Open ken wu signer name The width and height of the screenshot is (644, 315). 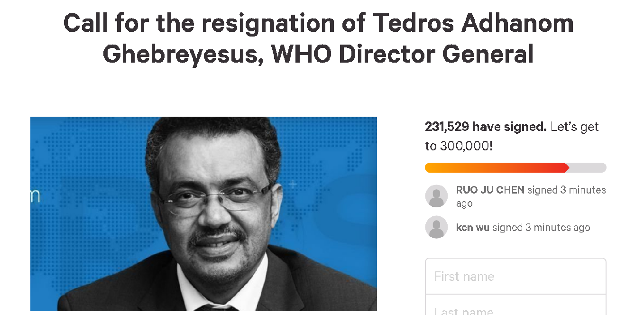(x=472, y=228)
